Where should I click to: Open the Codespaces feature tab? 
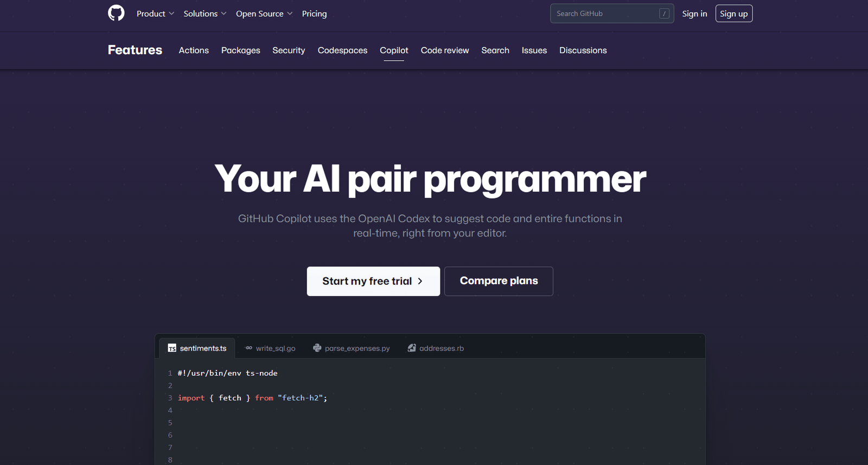342,50
